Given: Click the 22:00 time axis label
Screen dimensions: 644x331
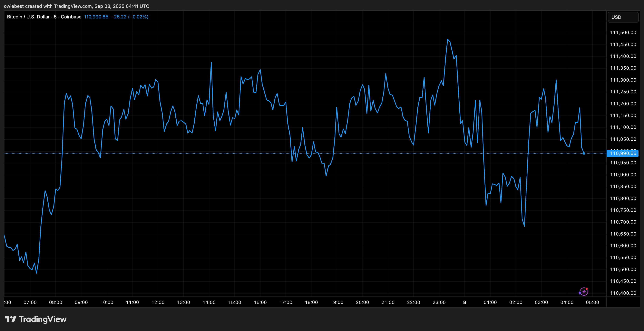Looking at the screenshot, I should (414, 302).
